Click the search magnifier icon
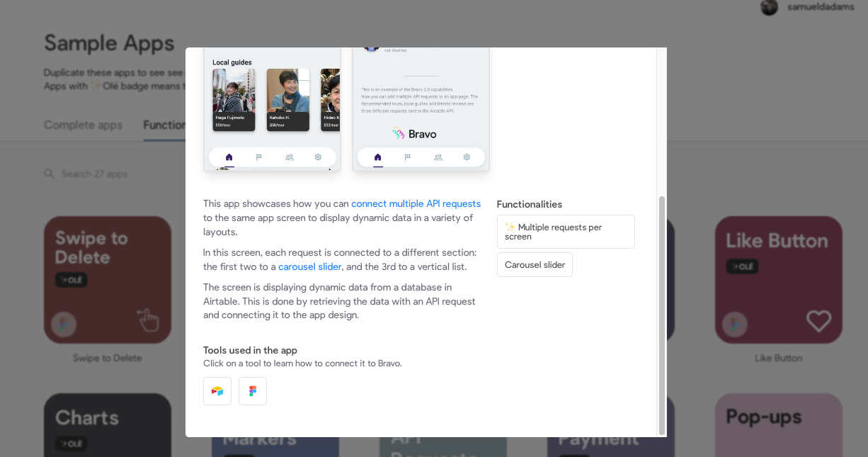Viewport: 868px width, 457px height. [49, 174]
